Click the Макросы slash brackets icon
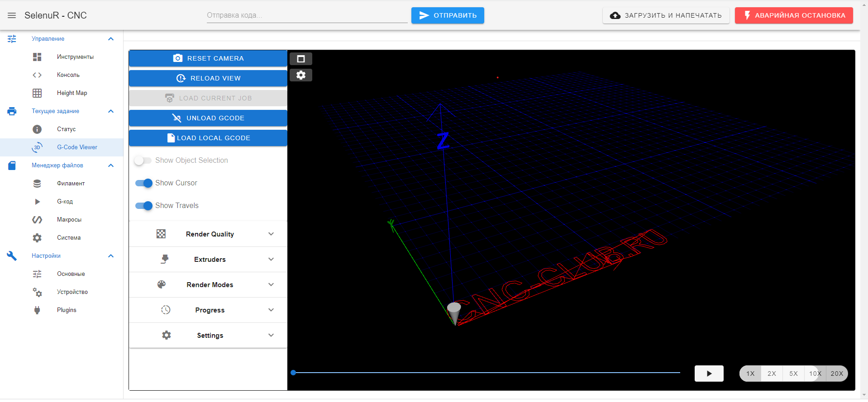 coord(37,220)
